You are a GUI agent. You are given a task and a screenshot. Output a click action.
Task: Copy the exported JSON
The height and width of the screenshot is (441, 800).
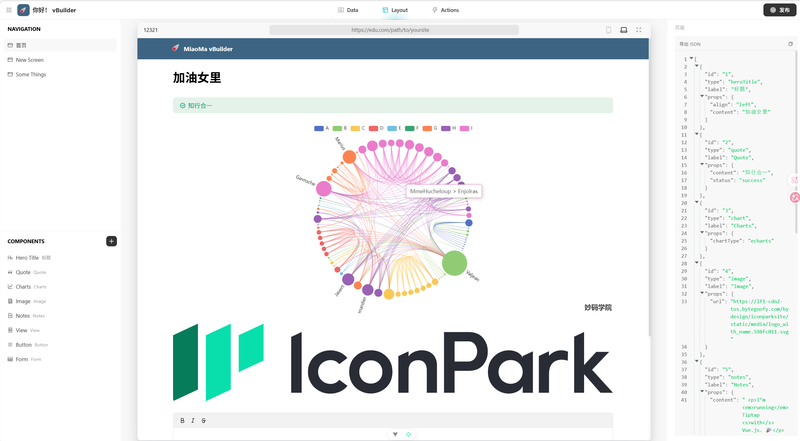click(x=790, y=44)
